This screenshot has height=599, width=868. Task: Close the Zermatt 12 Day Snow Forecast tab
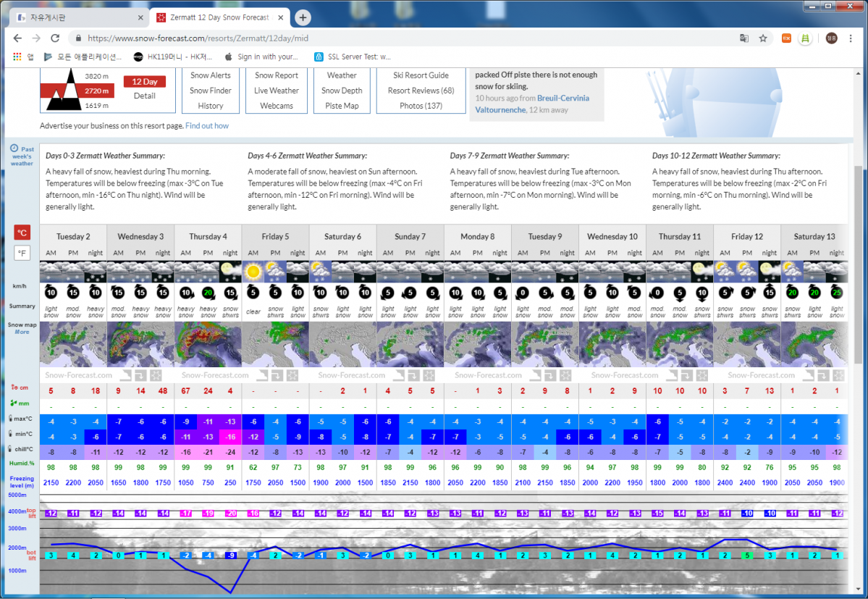click(x=281, y=17)
